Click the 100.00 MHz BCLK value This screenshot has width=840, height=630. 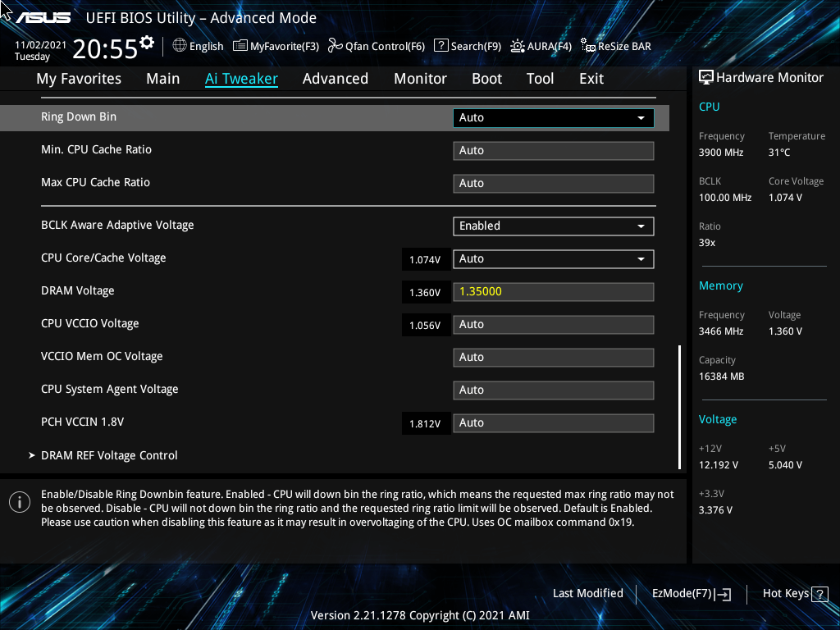coord(725,197)
